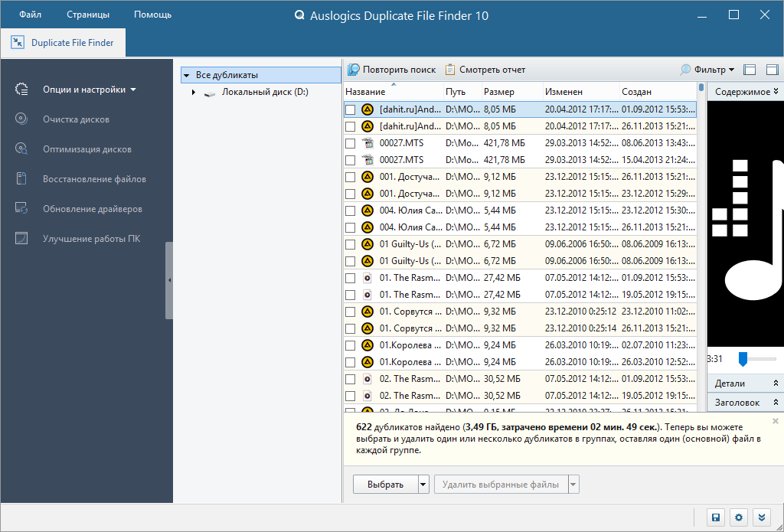Sort by the Название column header
Viewport: 784px width, 532px height.
click(394, 92)
